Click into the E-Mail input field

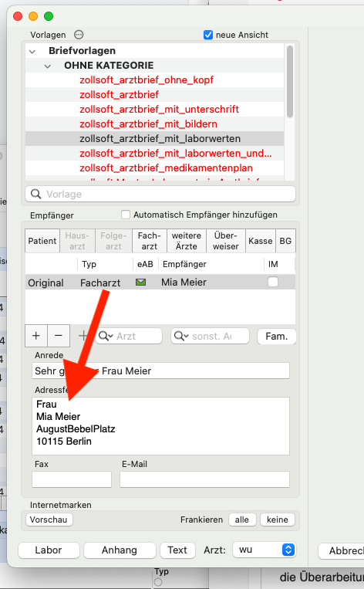pos(204,479)
